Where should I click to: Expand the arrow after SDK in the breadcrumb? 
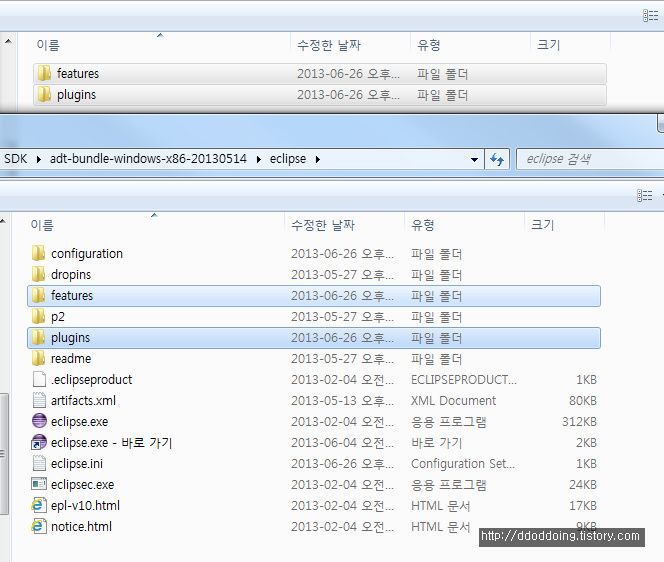39,159
